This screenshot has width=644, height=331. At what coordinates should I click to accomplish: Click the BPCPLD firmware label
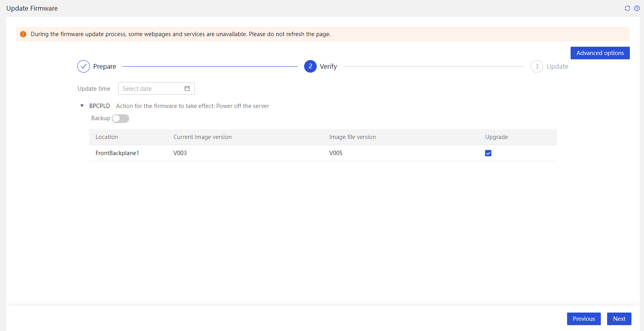click(x=100, y=106)
